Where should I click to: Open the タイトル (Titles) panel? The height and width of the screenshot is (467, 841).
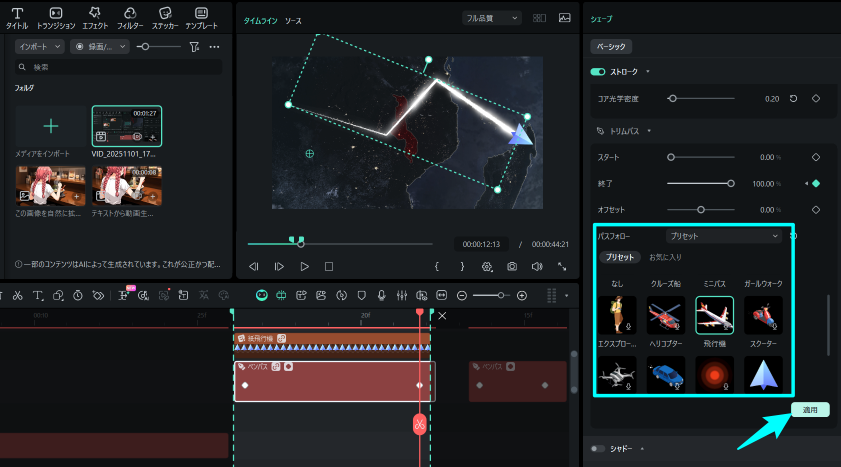tap(17, 17)
